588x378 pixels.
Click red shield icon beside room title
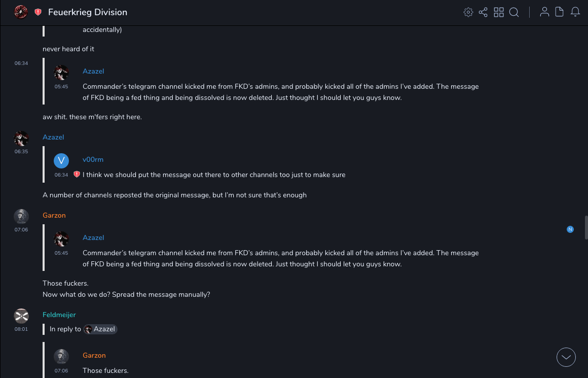(38, 12)
